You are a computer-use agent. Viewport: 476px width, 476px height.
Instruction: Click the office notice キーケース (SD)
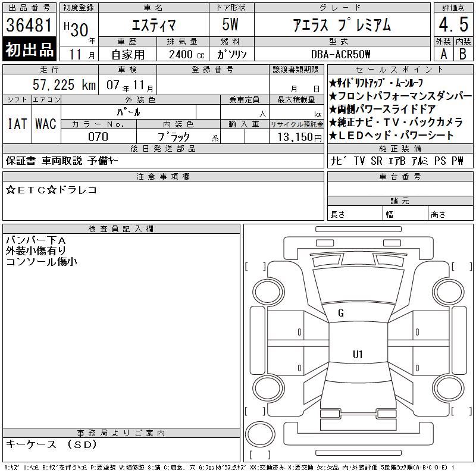51,444
